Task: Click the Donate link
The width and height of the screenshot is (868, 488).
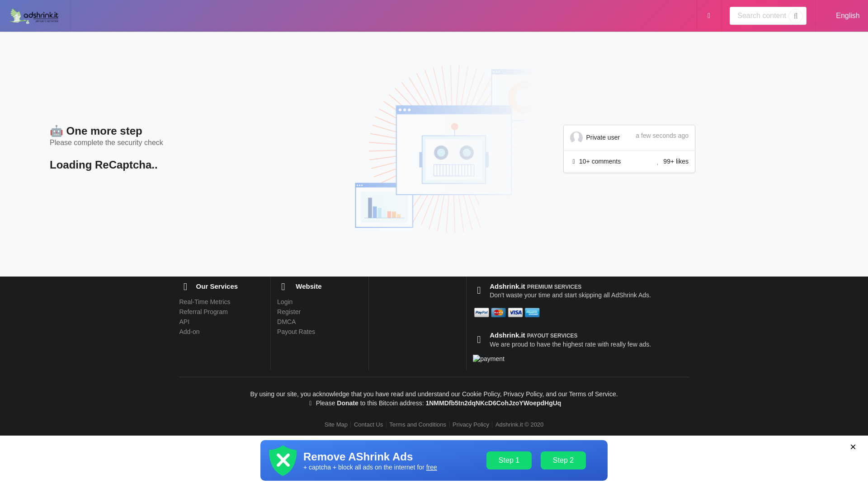Action: 347,403
